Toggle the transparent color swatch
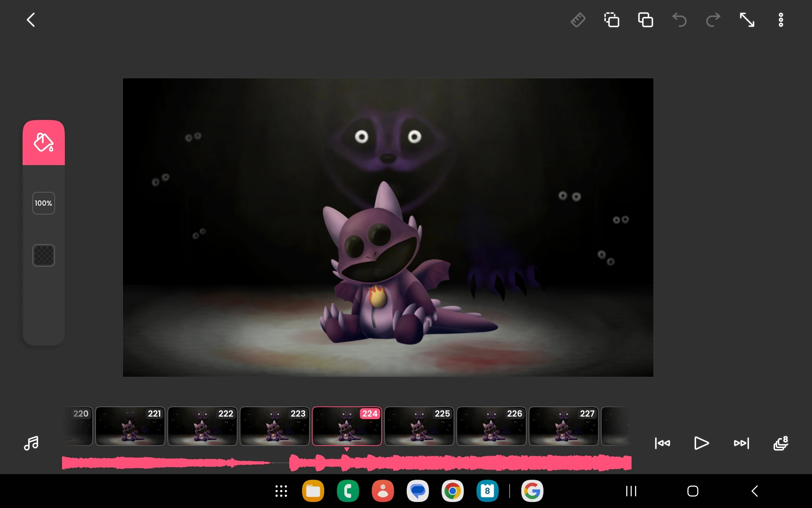 coord(43,255)
